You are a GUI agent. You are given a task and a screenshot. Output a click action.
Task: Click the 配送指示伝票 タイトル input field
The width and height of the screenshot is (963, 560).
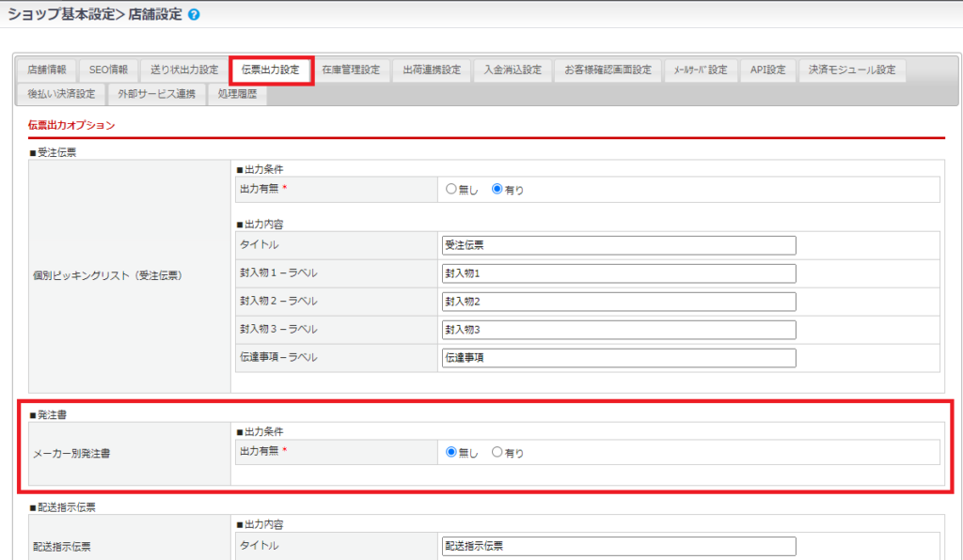[619, 546]
